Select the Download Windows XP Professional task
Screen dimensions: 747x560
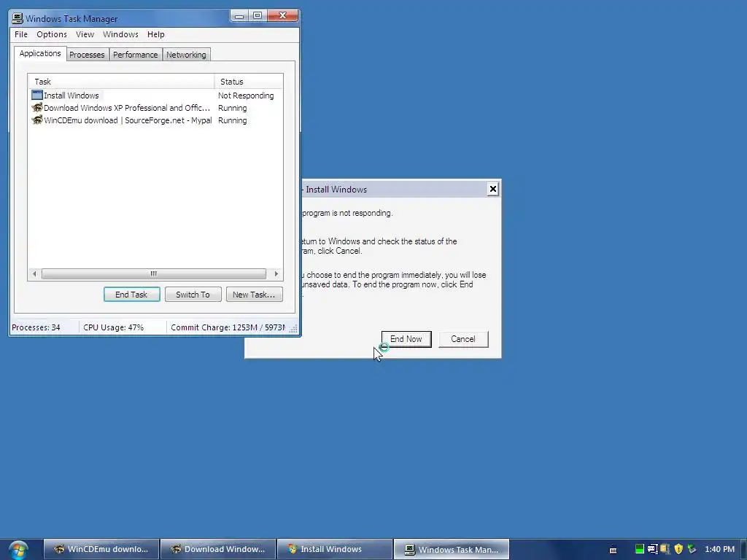click(155, 108)
